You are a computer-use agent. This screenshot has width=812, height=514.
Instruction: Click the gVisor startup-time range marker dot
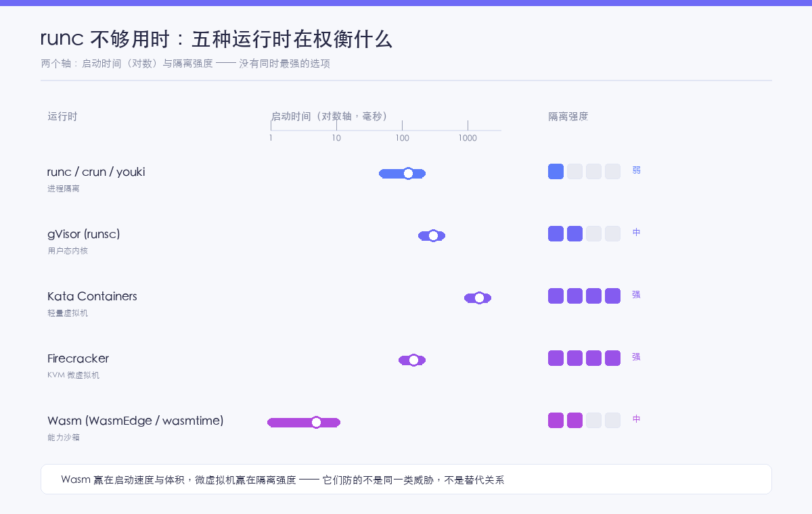coord(434,236)
